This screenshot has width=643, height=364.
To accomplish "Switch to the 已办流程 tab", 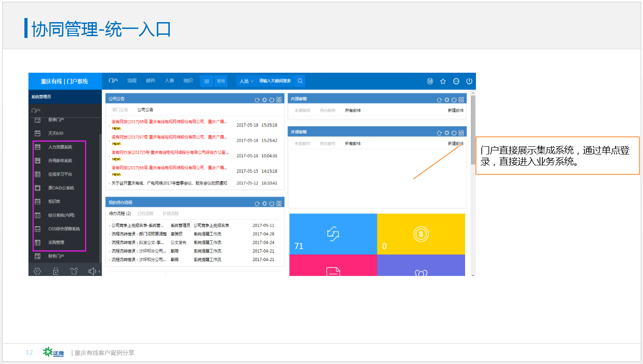I will [145, 213].
